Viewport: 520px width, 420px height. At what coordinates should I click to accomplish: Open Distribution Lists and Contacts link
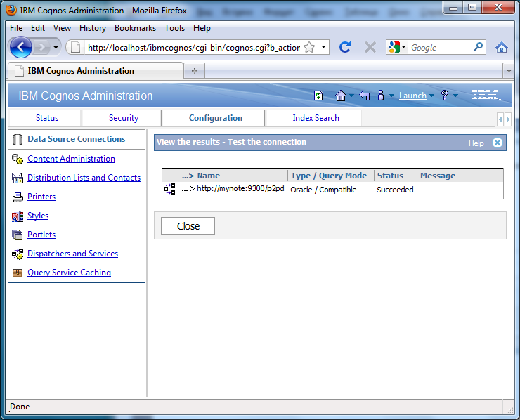pos(84,178)
